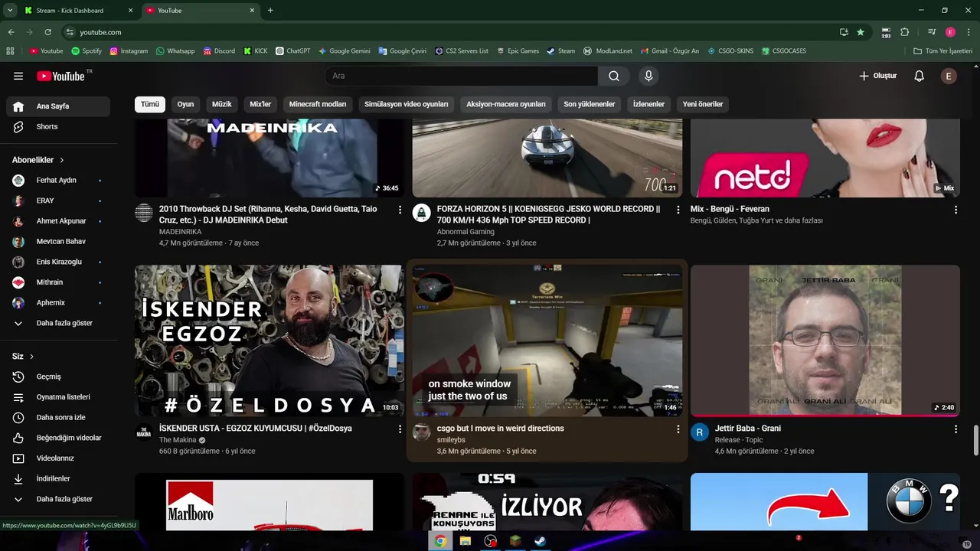Select the Mix'ler filter chip

(260, 104)
